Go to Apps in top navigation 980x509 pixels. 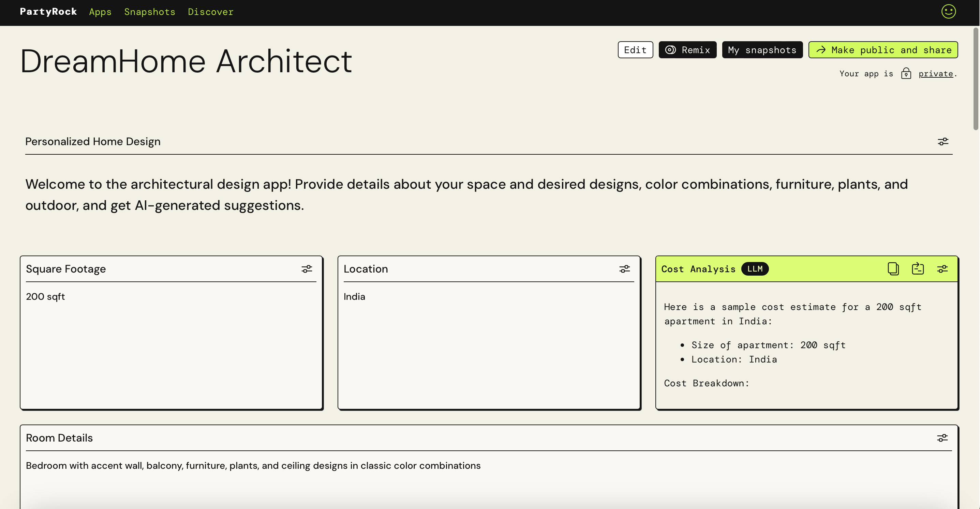(100, 12)
